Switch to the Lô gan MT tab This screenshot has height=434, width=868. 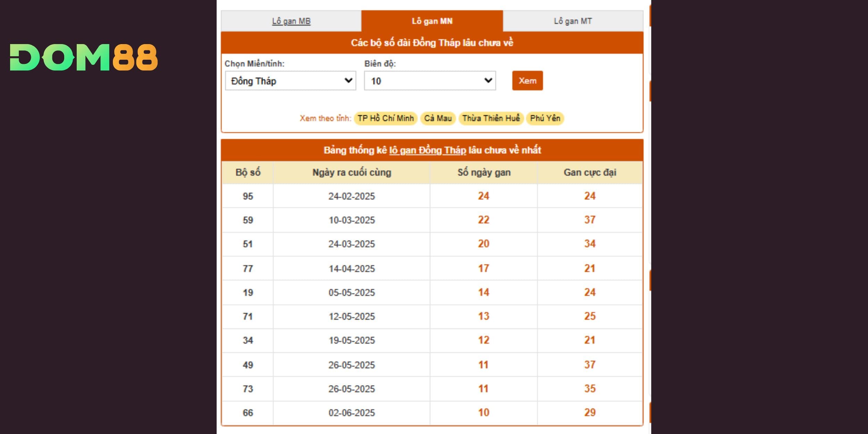click(x=573, y=21)
